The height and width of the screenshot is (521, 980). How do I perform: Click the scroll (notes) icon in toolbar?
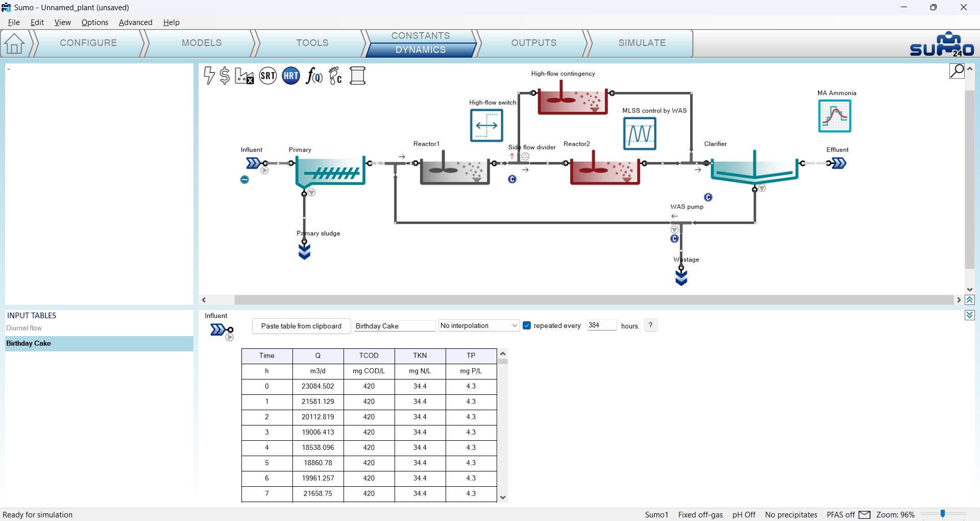click(x=358, y=76)
